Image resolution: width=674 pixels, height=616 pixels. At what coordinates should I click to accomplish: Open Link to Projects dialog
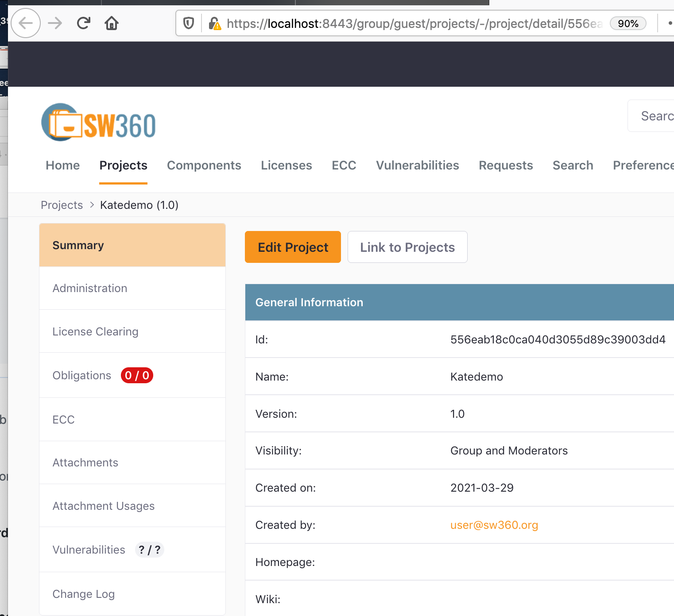pyautogui.click(x=407, y=247)
